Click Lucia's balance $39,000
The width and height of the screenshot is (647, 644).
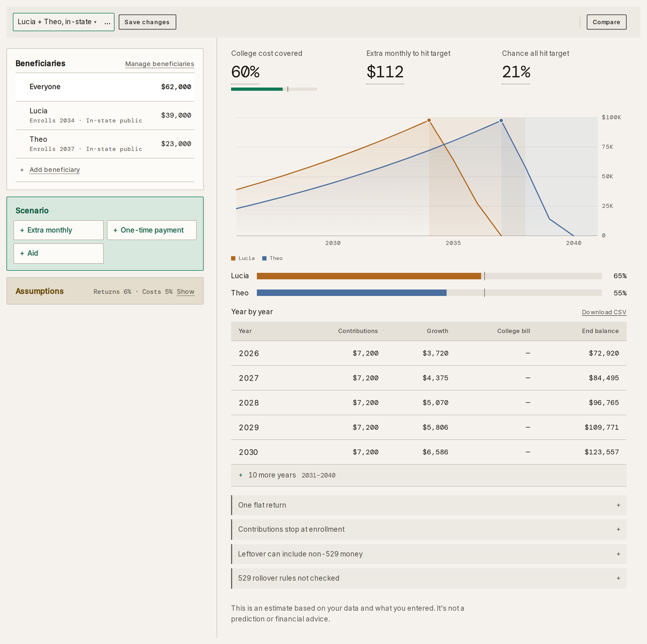(x=176, y=115)
